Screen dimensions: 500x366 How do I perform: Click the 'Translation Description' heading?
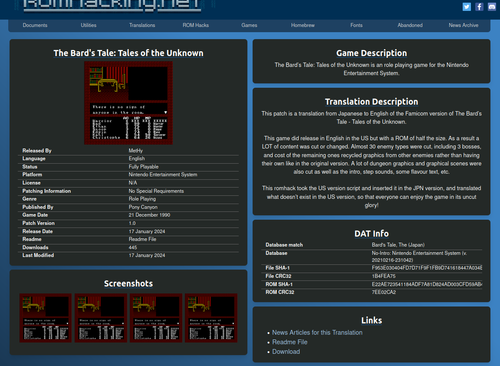tap(372, 102)
